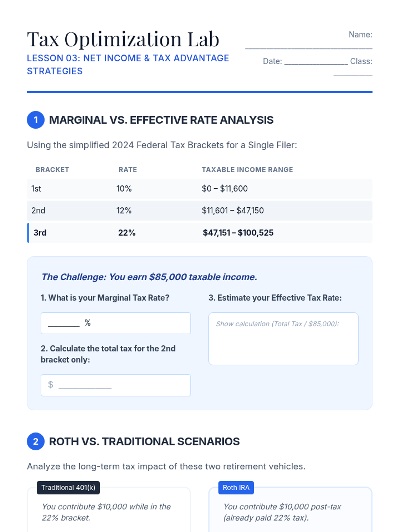Fill in the Marginal Tax Rate percent field
Viewport: 399px width, 532px height.
pyautogui.click(x=115, y=323)
